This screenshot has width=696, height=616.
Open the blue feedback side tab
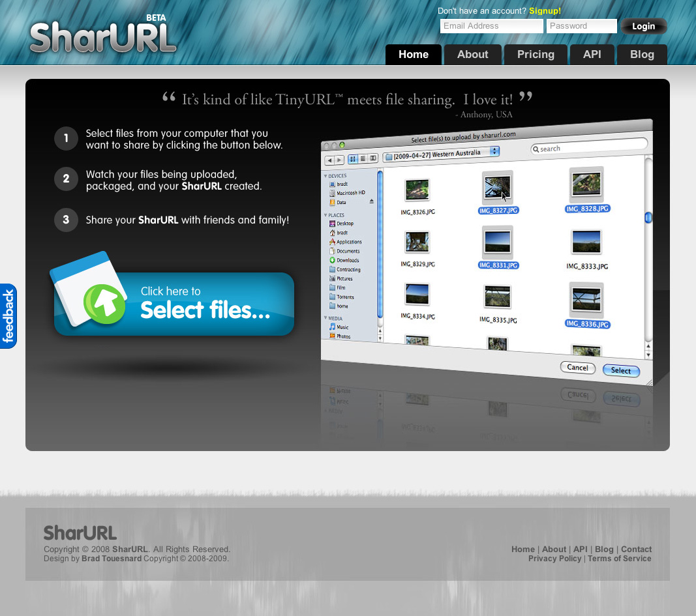tap(8, 315)
